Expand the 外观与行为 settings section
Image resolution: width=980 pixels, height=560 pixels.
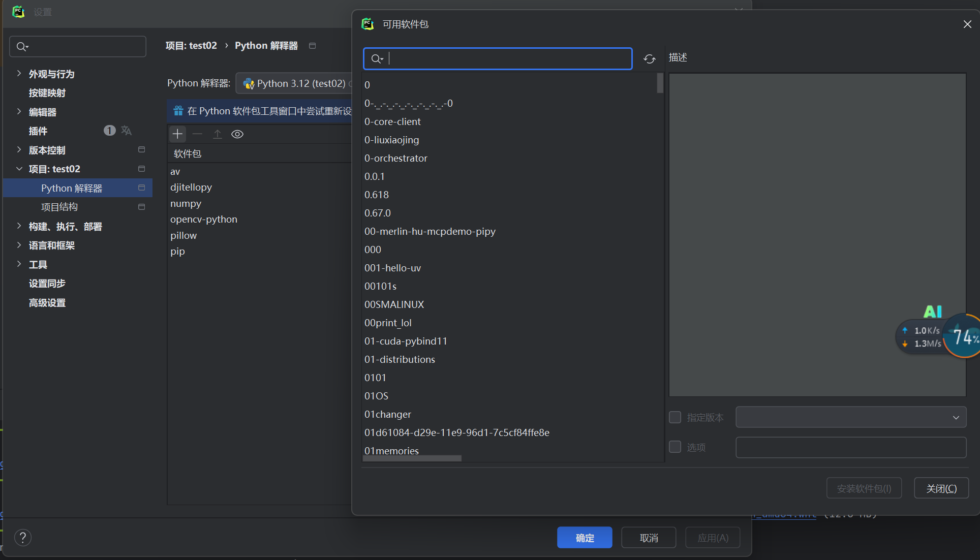[x=19, y=74]
